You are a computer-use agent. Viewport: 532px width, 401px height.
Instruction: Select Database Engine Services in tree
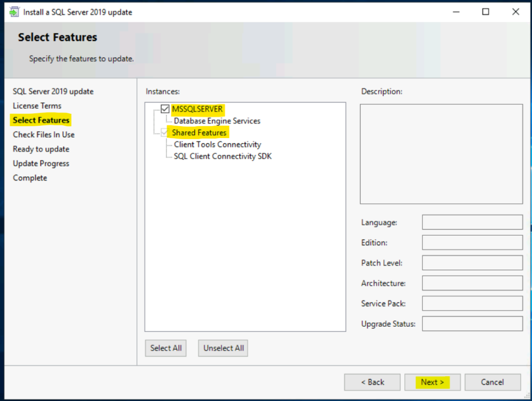217,121
